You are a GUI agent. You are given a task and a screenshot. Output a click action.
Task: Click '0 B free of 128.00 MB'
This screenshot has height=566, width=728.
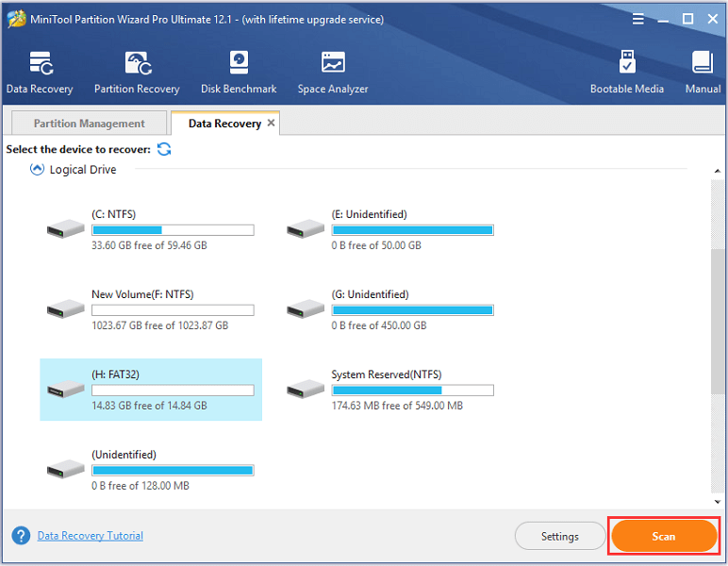(141, 486)
